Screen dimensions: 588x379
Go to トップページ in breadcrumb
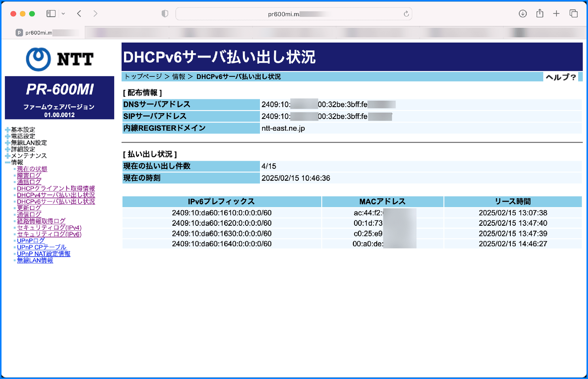point(143,76)
